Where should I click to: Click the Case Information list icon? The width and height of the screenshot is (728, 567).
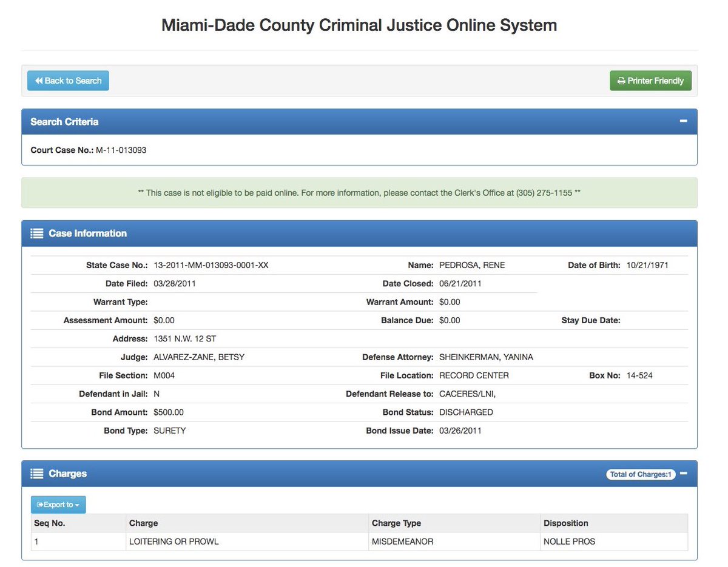coord(36,233)
